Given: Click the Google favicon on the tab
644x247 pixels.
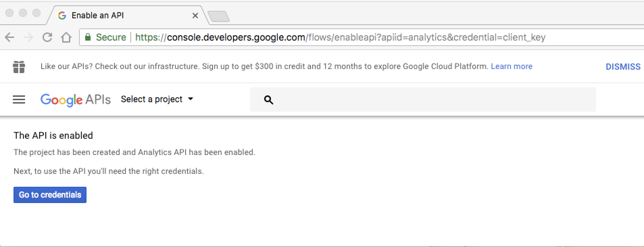Looking at the screenshot, I should click(62, 16).
